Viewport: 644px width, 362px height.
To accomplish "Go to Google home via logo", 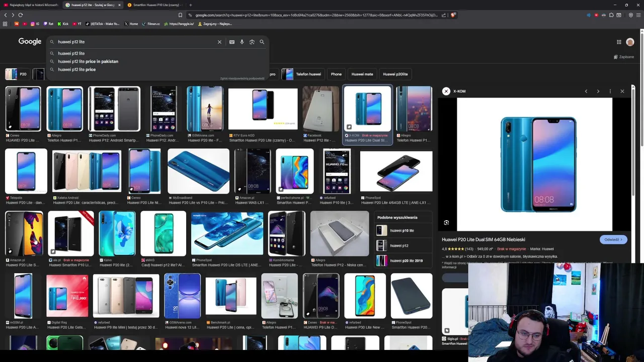I will 30,42.
